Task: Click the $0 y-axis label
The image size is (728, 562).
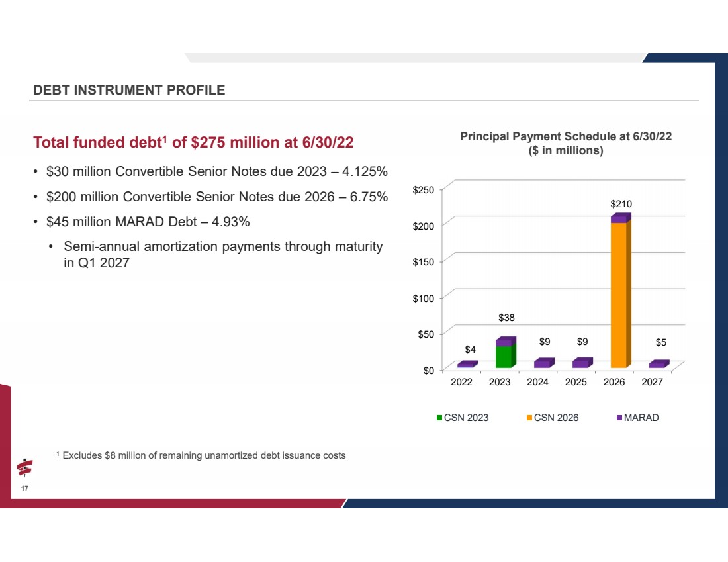Action: coord(429,371)
